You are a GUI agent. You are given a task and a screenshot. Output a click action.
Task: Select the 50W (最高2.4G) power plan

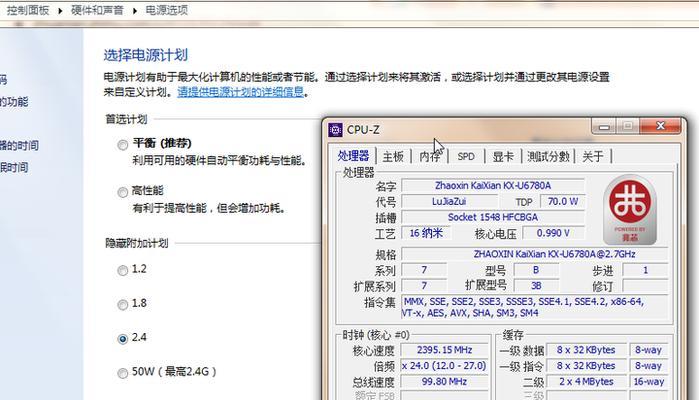pos(123,373)
